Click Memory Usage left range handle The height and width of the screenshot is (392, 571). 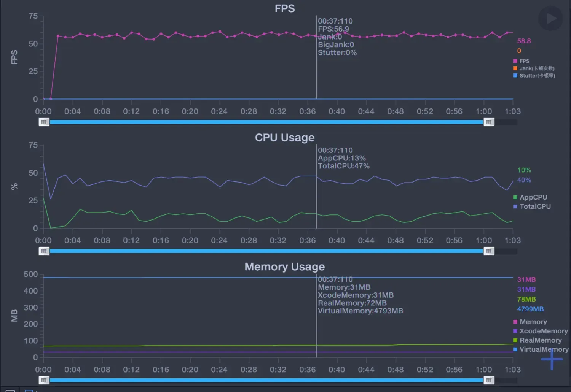(44, 380)
